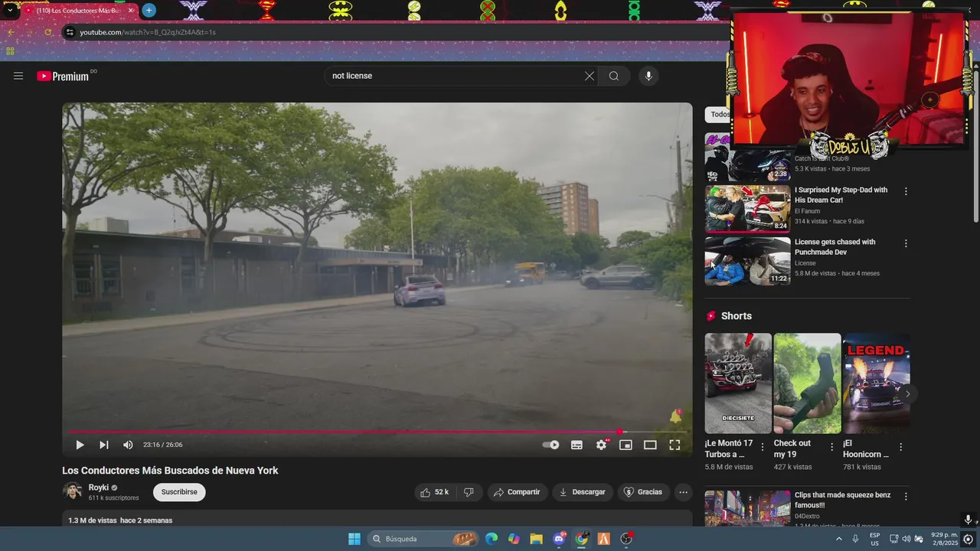Show hidden system tray icons chevron
The image size is (980, 551).
pyautogui.click(x=838, y=539)
